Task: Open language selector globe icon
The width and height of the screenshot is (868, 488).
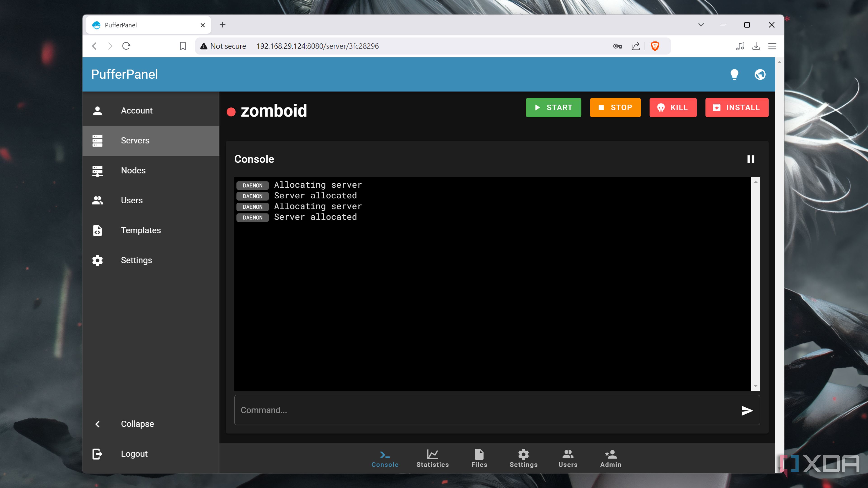Action: (x=760, y=74)
